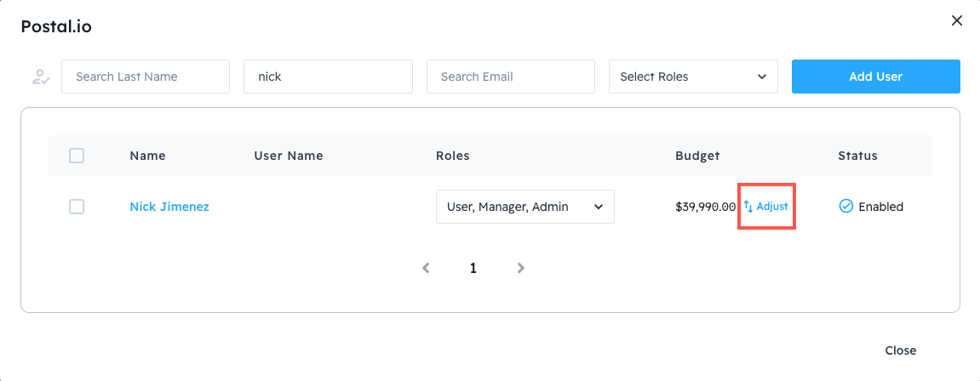Click the Status column header
This screenshot has width=980, height=381.
(x=857, y=156)
